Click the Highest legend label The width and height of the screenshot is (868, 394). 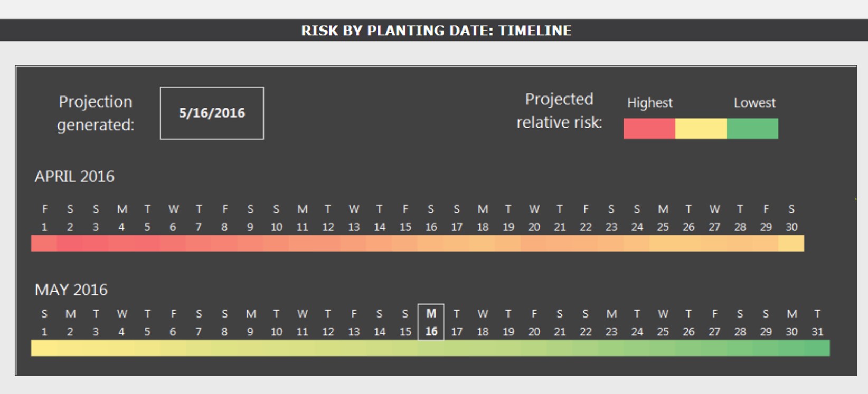(x=650, y=102)
